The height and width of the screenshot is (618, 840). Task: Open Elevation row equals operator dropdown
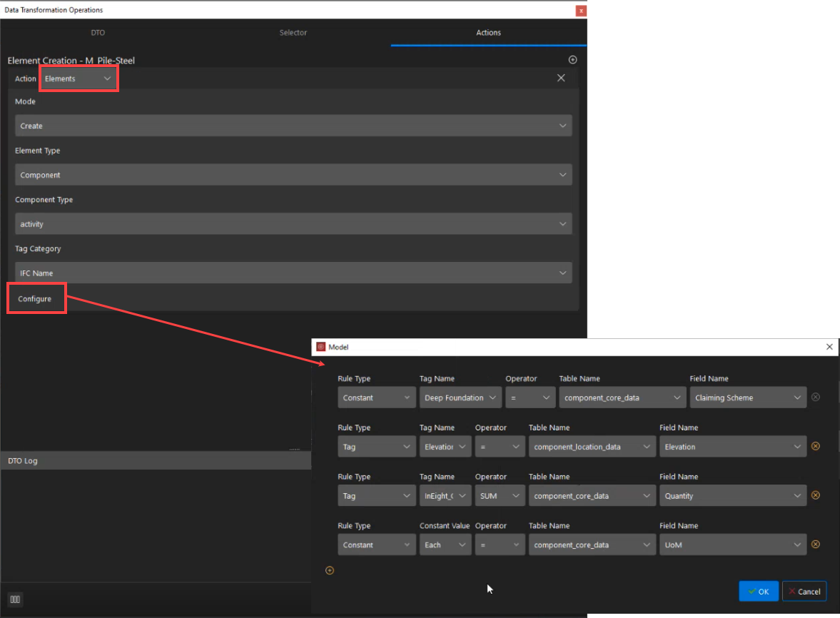point(500,447)
